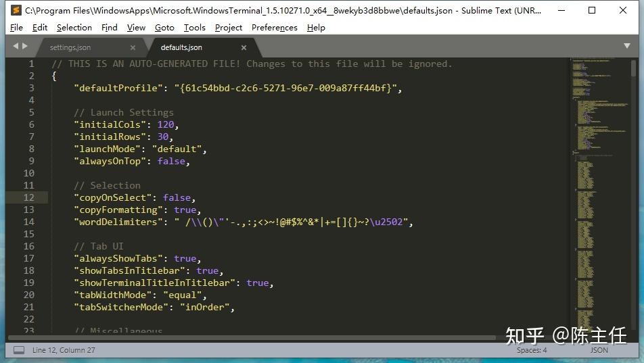The width and height of the screenshot is (644, 363).
Task: Click line number 12 in gutter
Action: (x=28, y=197)
